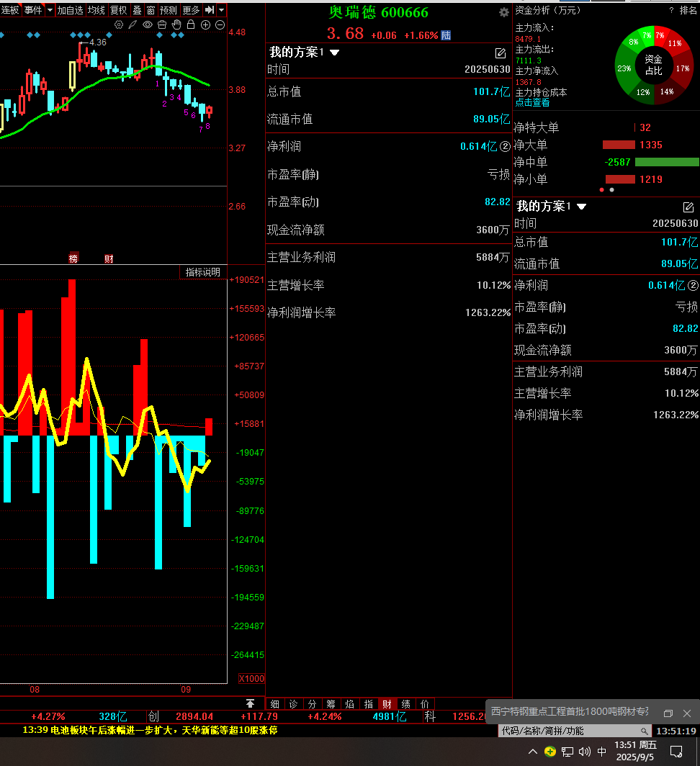Open dropdown arrow next to 事件
The height and width of the screenshot is (766, 700).
click(50, 10)
